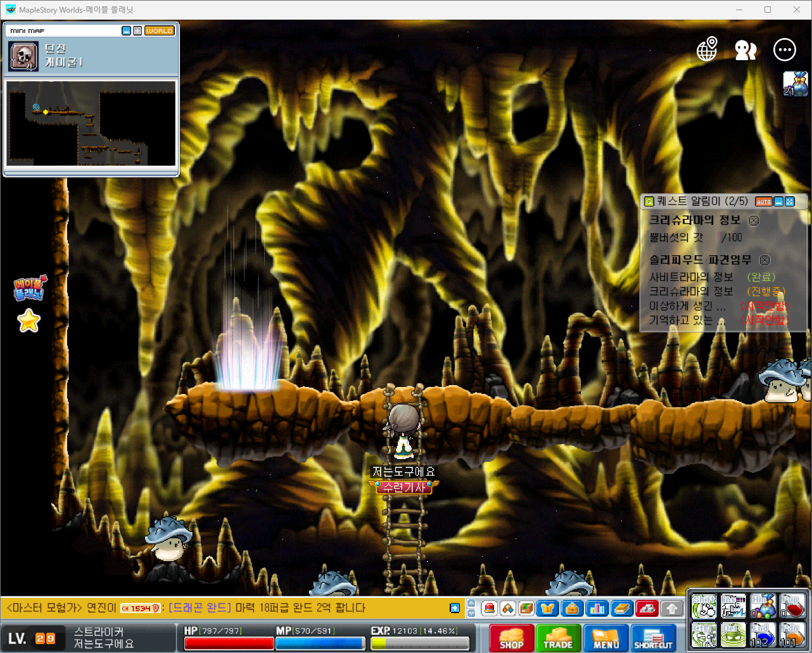This screenshot has height=653, width=812.
Task: Click the mini map cave thumbnail
Action: pos(91,123)
